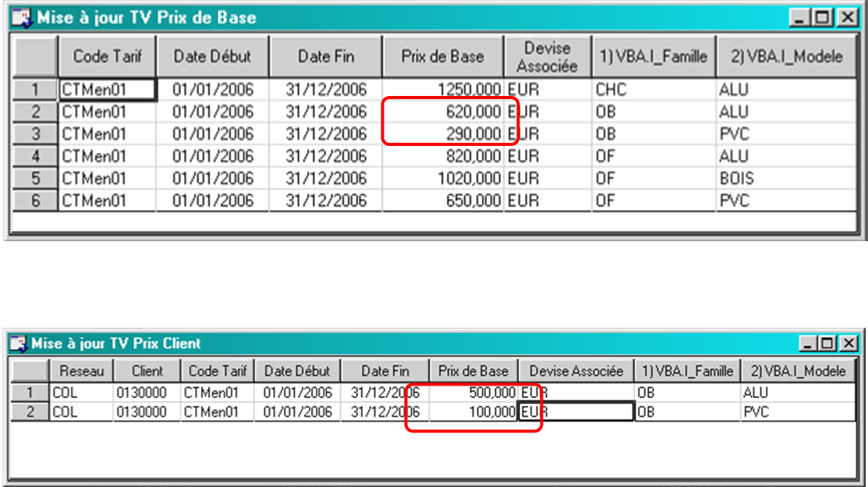
Task: Click Client cell 0130000 in first row
Action: 147,393
